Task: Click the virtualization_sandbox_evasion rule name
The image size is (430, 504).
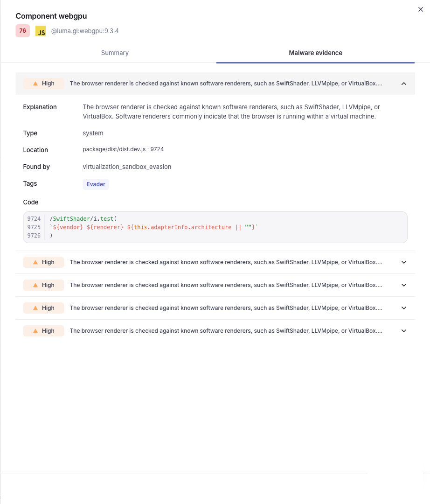Action: (x=127, y=167)
